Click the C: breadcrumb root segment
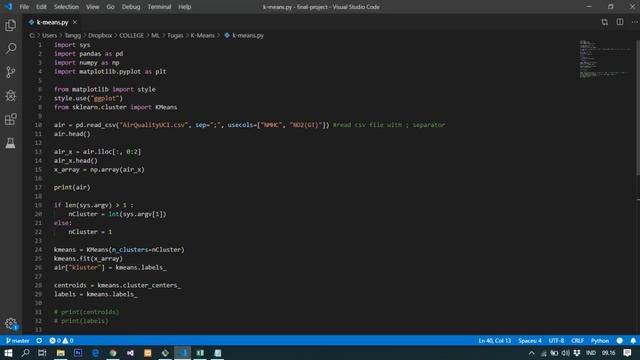The image size is (640, 360). click(32, 36)
